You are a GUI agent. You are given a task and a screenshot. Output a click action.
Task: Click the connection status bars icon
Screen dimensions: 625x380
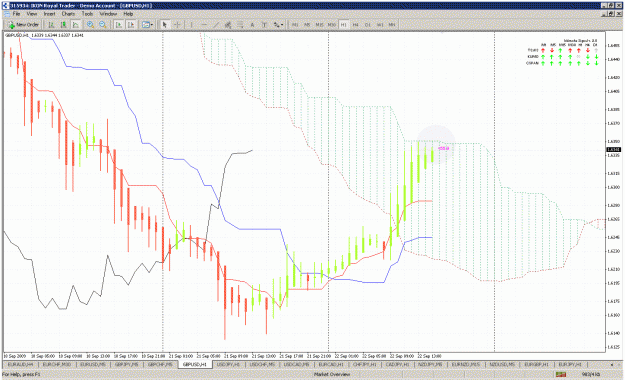(561, 374)
